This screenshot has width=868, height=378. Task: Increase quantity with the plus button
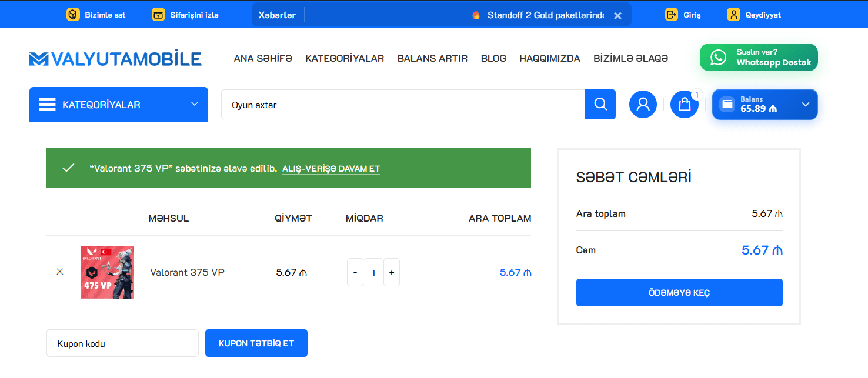(392, 273)
